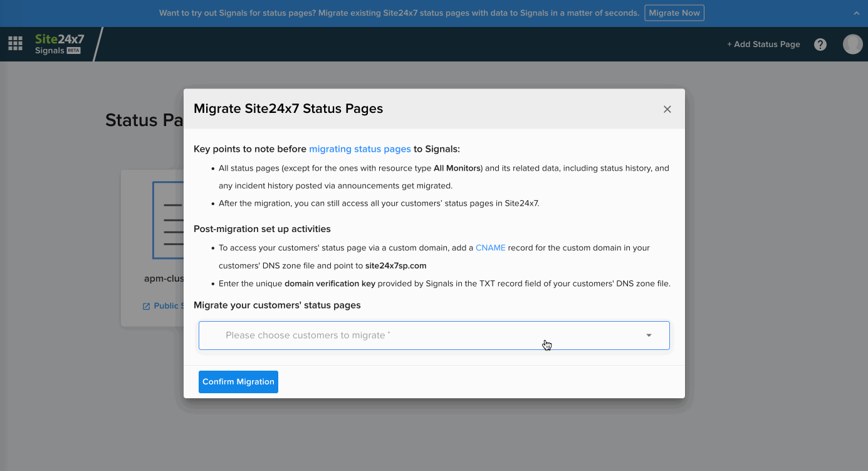
Task: Open the CNAME documentation link
Action: (489, 247)
